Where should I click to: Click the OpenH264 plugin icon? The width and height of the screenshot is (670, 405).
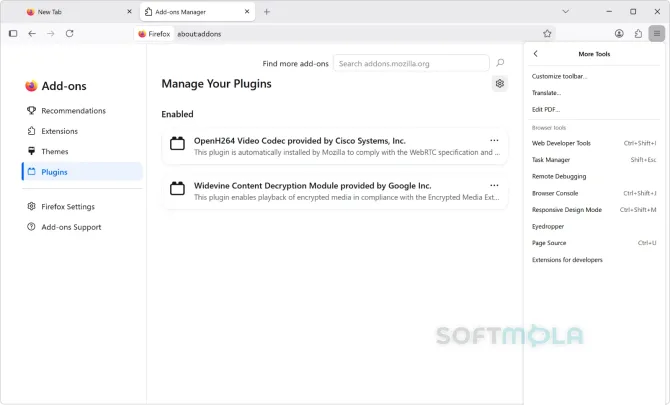177,144
